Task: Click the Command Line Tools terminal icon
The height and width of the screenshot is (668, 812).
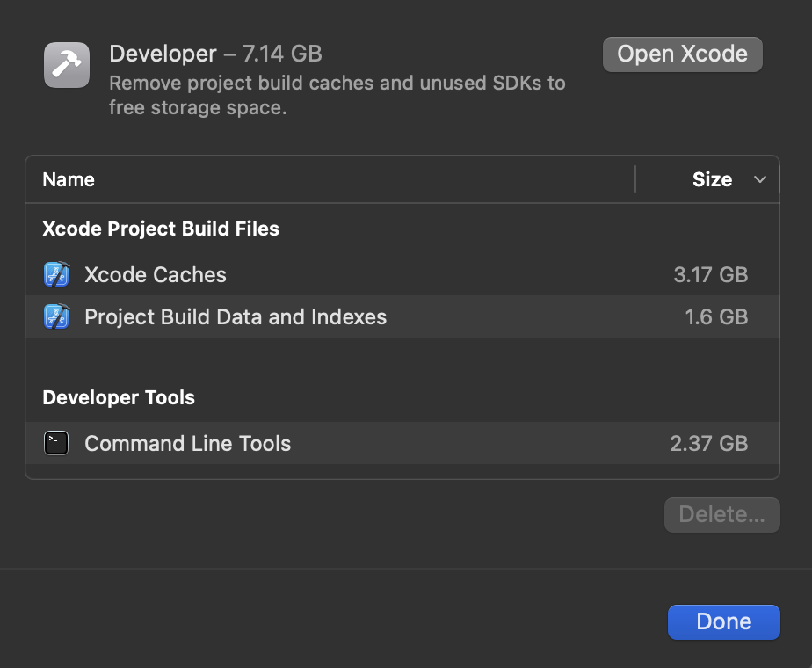Action: click(56, 443)
